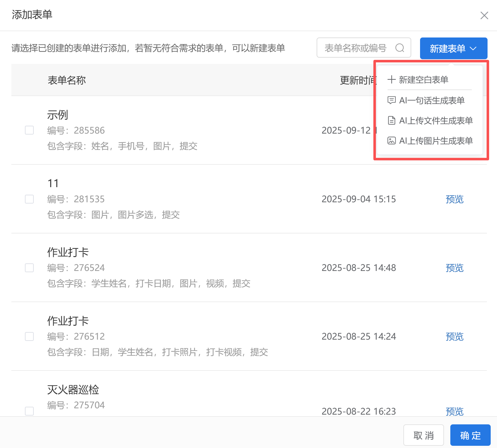Close the 添加表单 dialog with X
Viewport: 497px width, 448px height.
484,15
